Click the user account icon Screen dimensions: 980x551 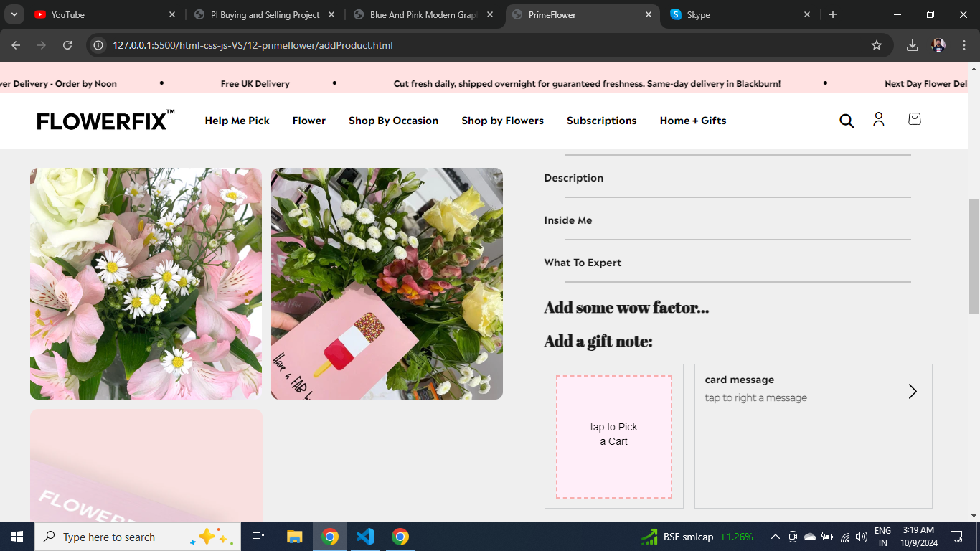pos(879,120)
